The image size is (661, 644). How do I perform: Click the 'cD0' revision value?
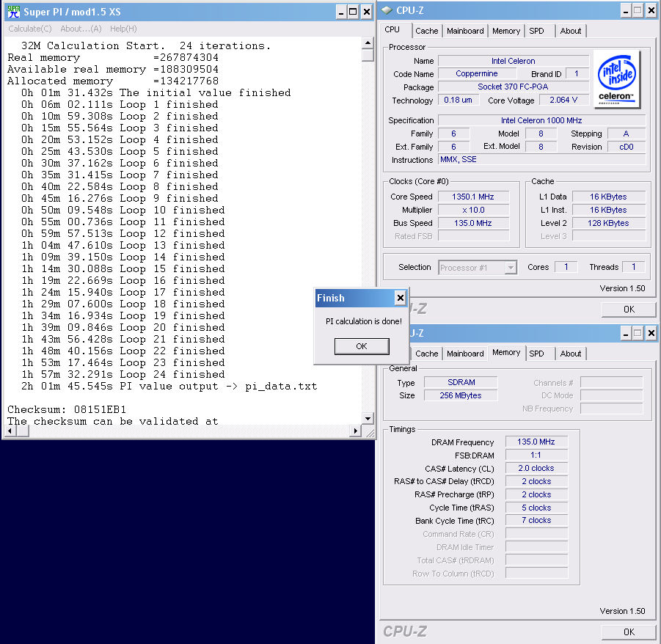click(627, 147)
